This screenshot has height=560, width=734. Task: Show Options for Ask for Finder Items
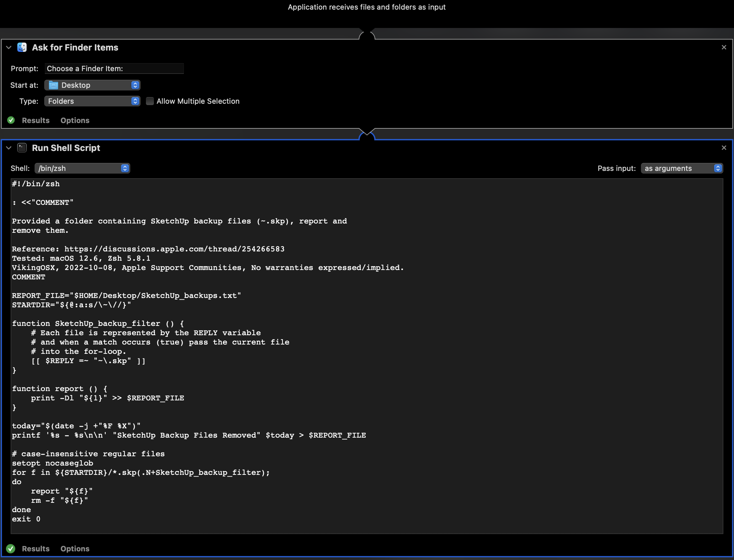click(75, 120)
